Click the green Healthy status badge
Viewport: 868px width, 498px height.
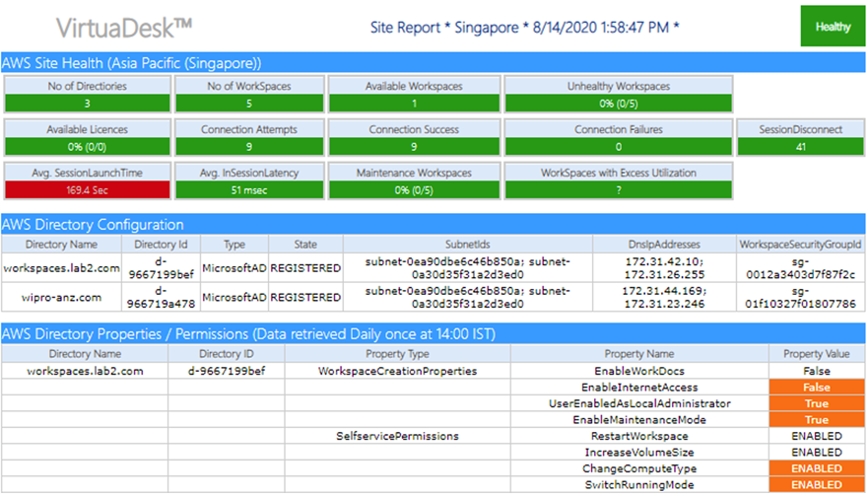coord(832,26)
